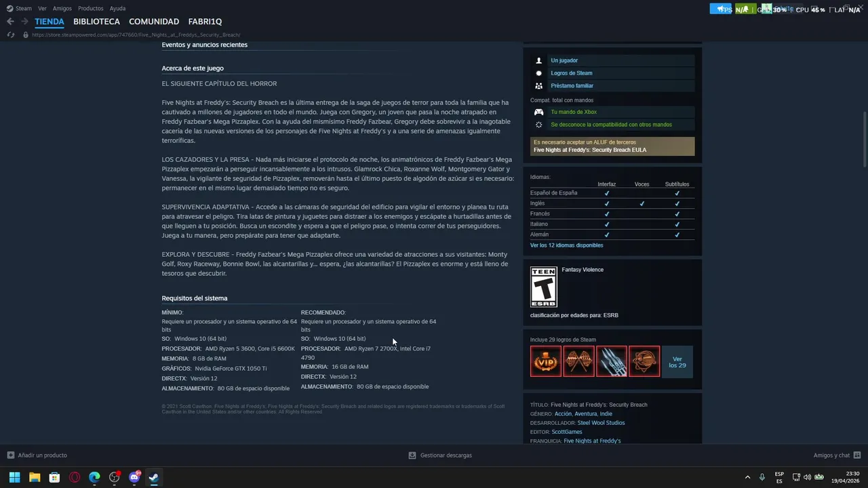
Task: Open the claw achievement thumbnail
Action: [611, 361]
